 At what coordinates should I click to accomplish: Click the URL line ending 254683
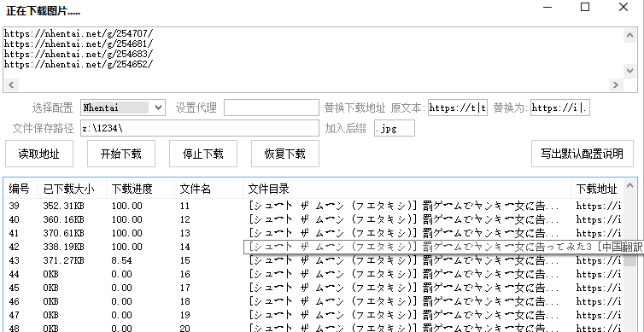[79, 54]
